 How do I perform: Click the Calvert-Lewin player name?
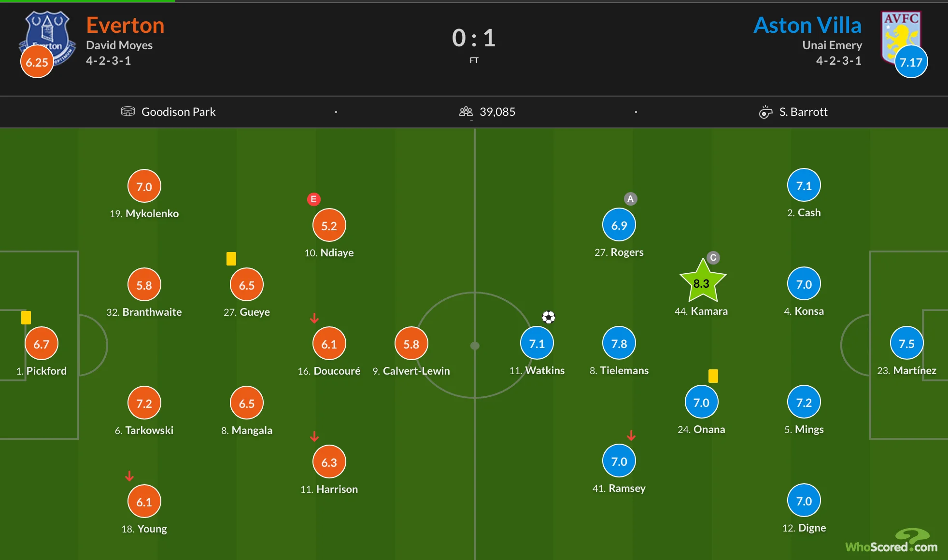click(x=416, y=371)
